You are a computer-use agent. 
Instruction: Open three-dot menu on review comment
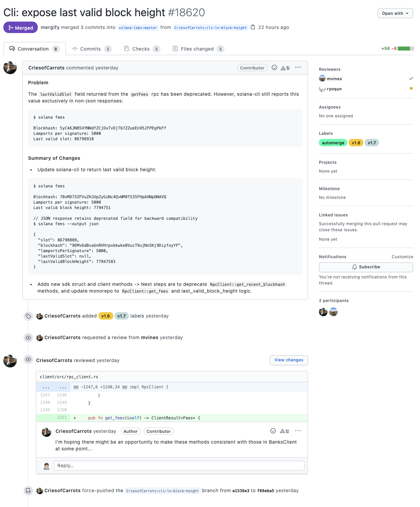click(298, 431)
